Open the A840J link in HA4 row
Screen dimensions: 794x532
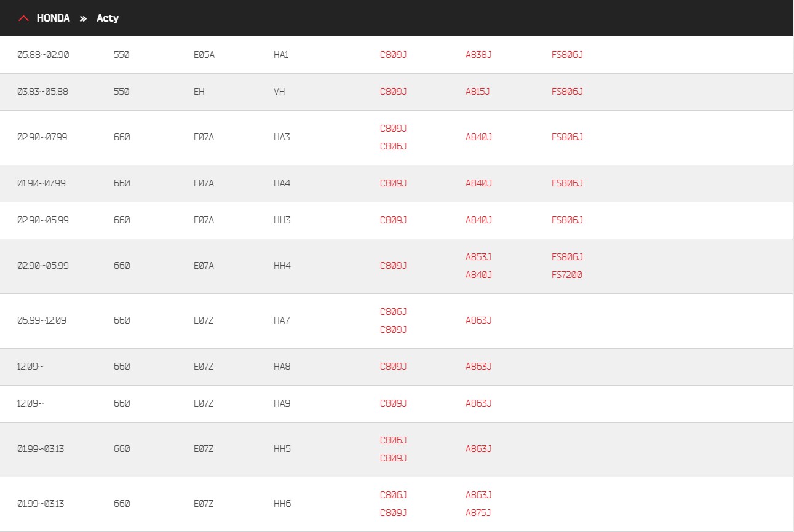[478, 183]
